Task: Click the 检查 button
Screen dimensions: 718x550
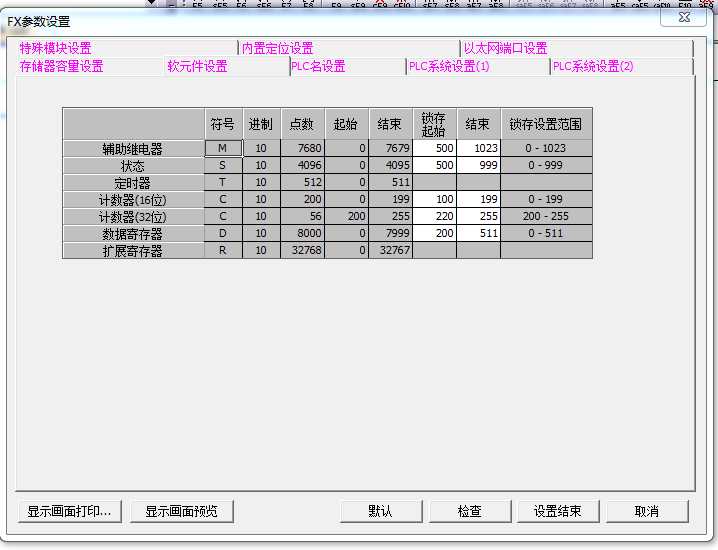Action: (469, 511)
